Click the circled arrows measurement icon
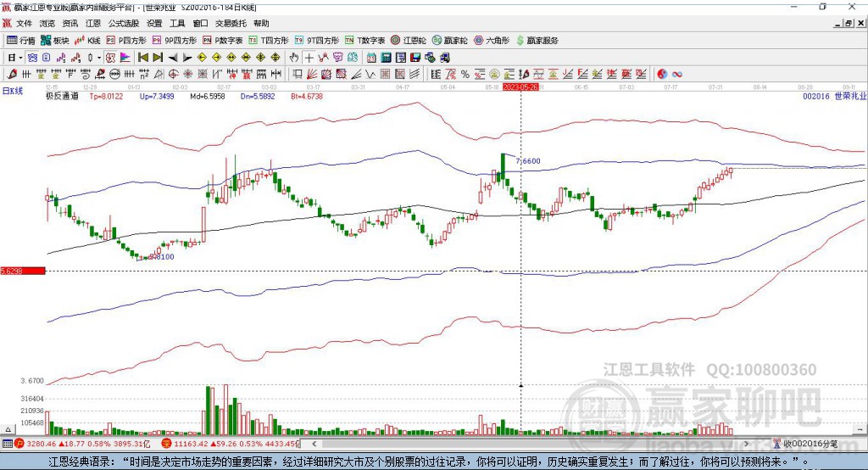This screenshot has height=470, width=868. pyautogui.click(x=114, y=74)
